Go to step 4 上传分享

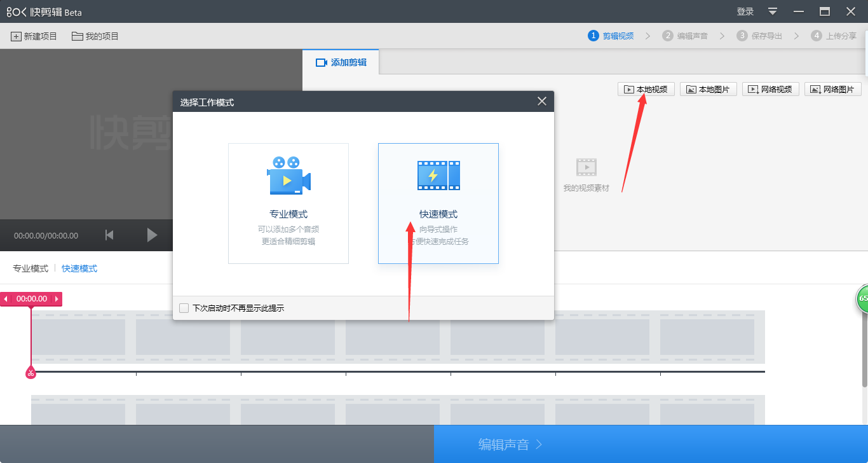coord(834,36)
